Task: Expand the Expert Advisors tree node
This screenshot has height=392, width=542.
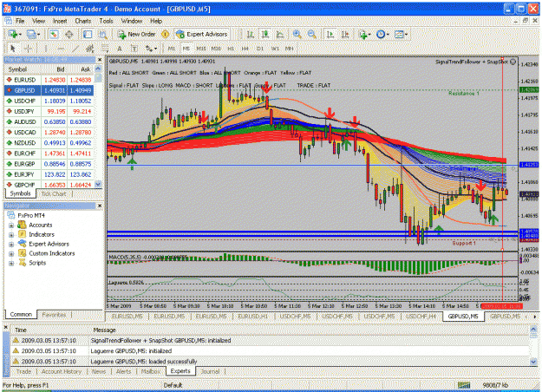Action: [11, 245]
